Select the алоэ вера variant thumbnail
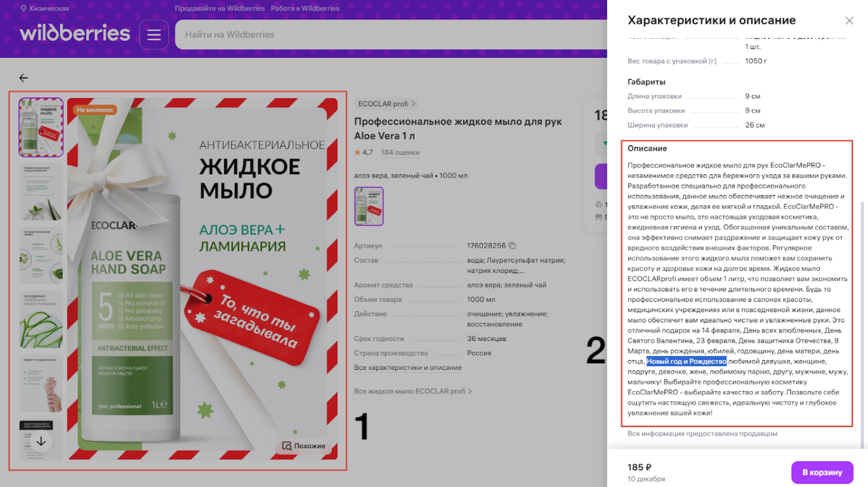The height and width of the screenshot is (487, 868). (x=369, y=205)
